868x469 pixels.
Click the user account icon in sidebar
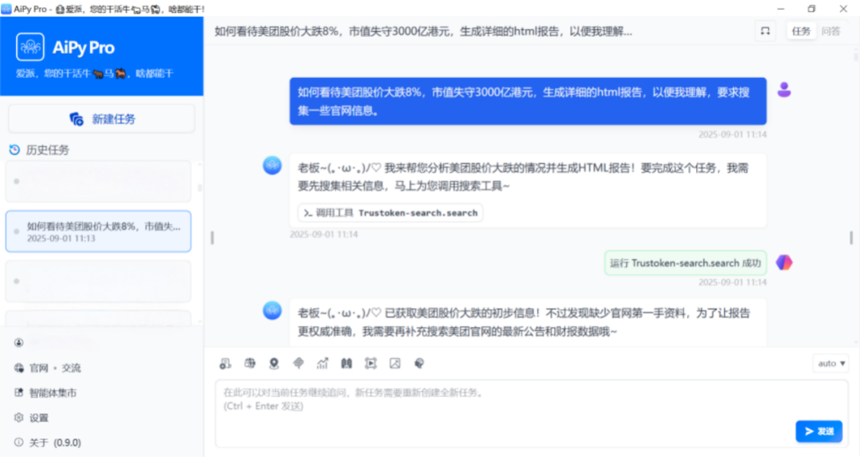tap(18, 344)
